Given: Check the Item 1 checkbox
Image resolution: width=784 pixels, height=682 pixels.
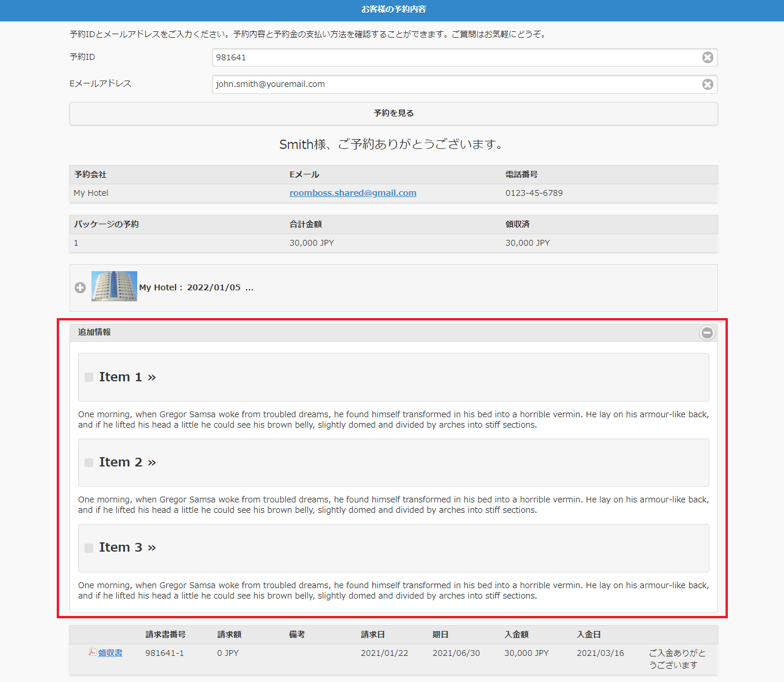Looking at the screenshot, I should click(x=89, y=377).
